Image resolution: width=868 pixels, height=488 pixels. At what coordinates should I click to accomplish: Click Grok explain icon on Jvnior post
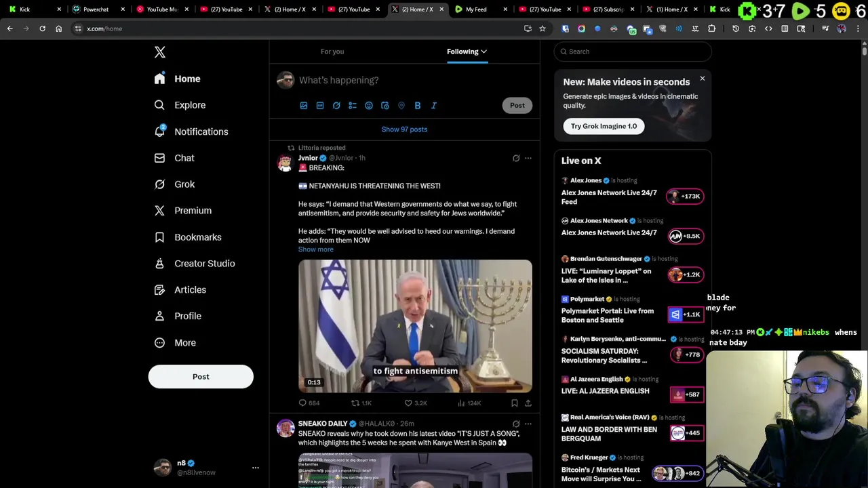(x=516, y=158)
